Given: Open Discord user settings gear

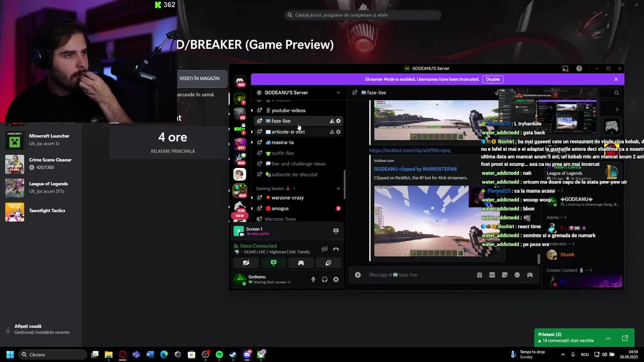Looking at the screenshot, I should (336, 280).
